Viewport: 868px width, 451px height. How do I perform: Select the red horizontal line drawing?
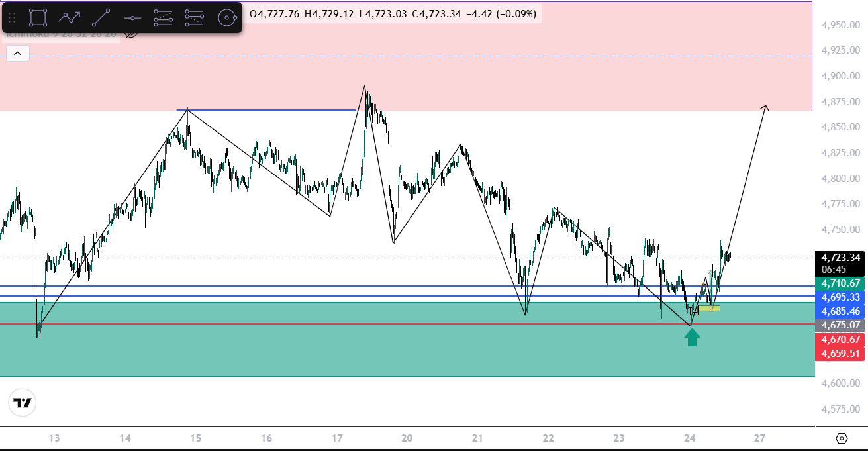coord(406,324)
